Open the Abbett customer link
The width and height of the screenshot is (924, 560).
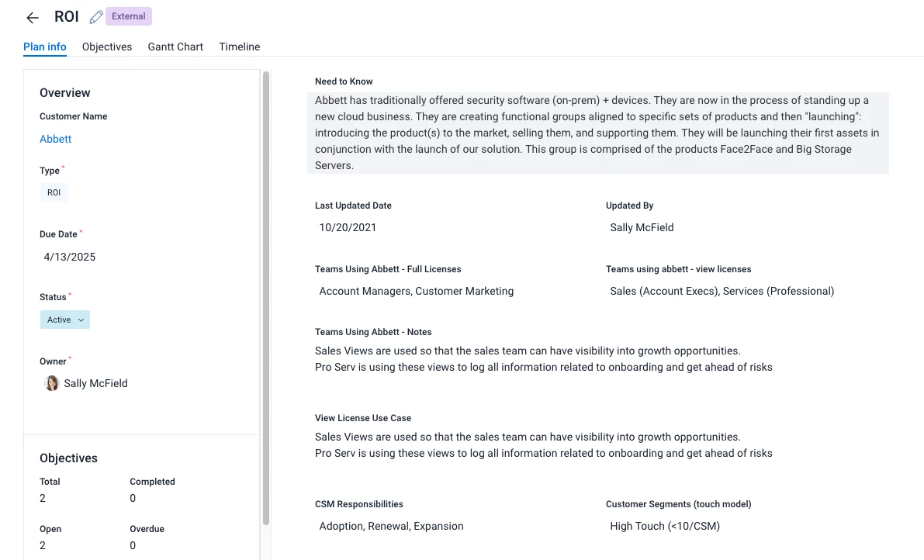(x=55, y=139)
